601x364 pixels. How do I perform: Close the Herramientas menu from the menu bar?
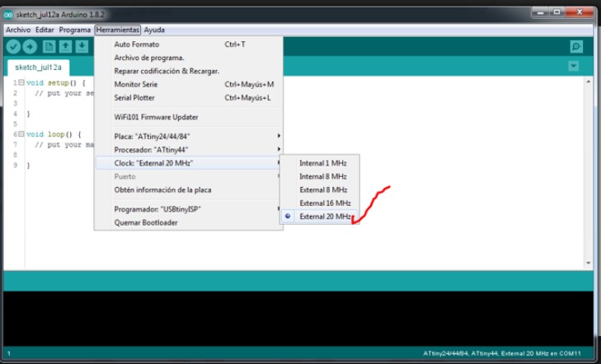tap(118, 30)
